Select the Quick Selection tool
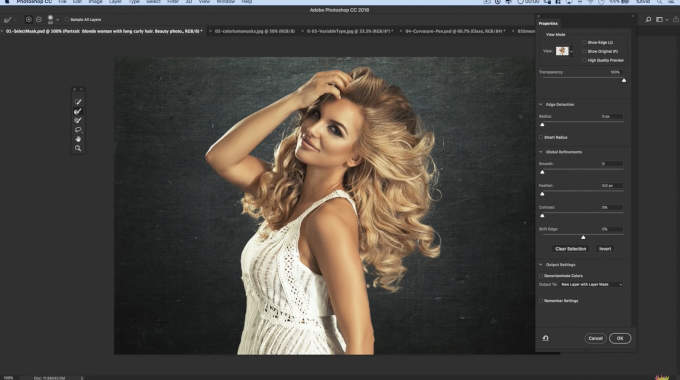 pos(78,102)
